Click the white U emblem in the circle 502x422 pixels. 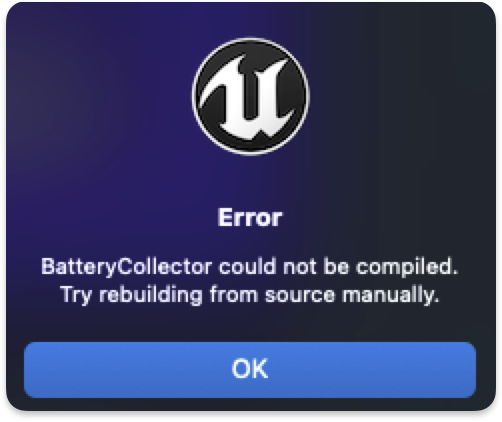coord(248,98)
